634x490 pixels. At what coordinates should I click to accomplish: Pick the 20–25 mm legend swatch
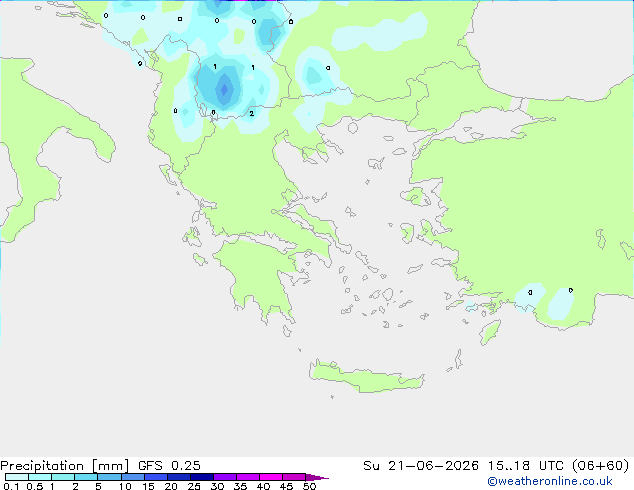click(x=179, y=477)
